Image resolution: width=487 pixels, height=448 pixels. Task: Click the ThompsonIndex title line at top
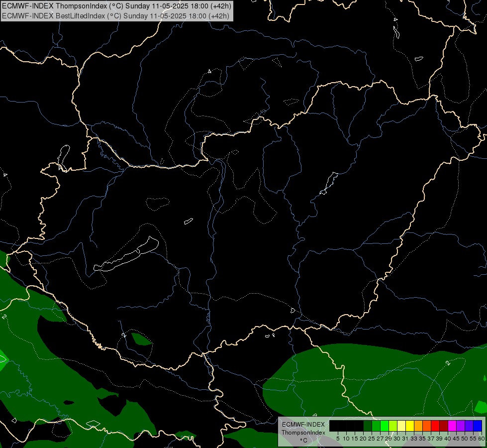point(116,6)
